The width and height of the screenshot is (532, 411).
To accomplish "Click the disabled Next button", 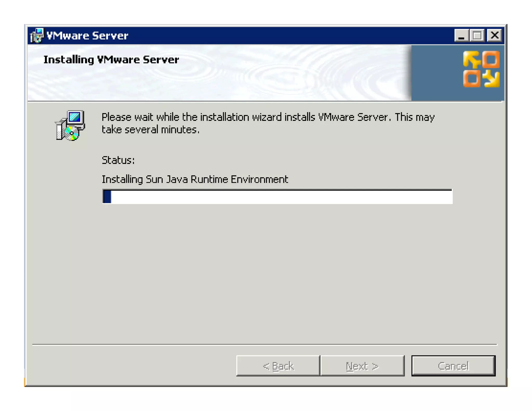I will 362,366.
